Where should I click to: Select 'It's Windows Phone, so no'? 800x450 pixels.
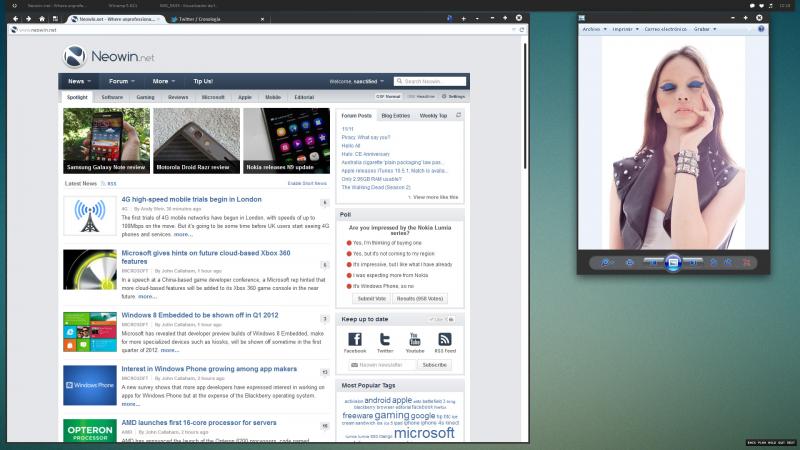(349, 286)
